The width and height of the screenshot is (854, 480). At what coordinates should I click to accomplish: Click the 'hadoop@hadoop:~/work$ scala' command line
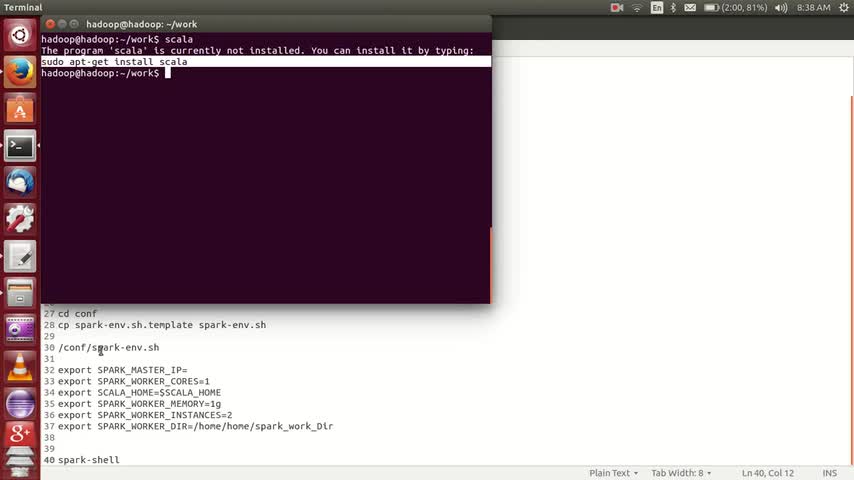pos(117,39)
